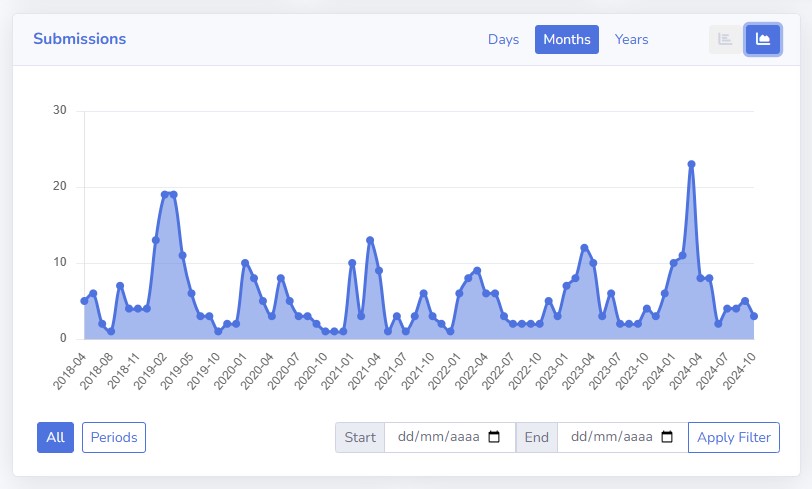Image resolution: width=812 pixels, height=489 pixels.
Task: Click the 2023-04 peak data point at 12
Action: 584,248
